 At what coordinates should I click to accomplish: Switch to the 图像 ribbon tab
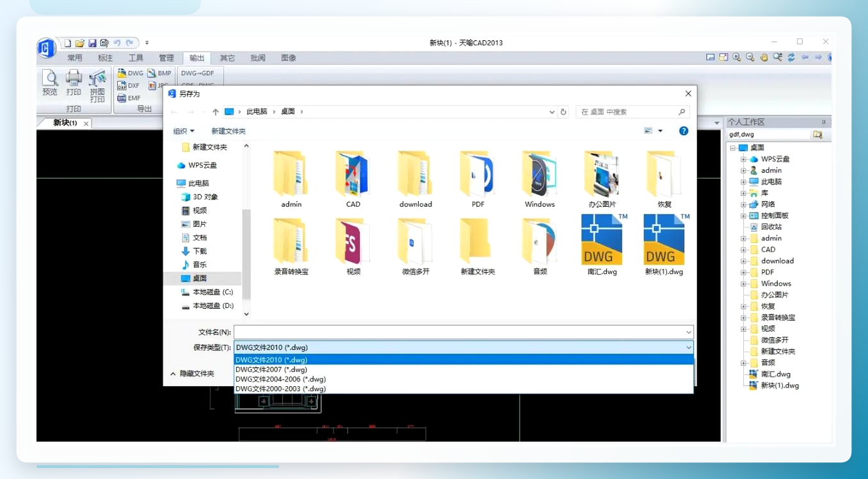click(x=289, y=58)
